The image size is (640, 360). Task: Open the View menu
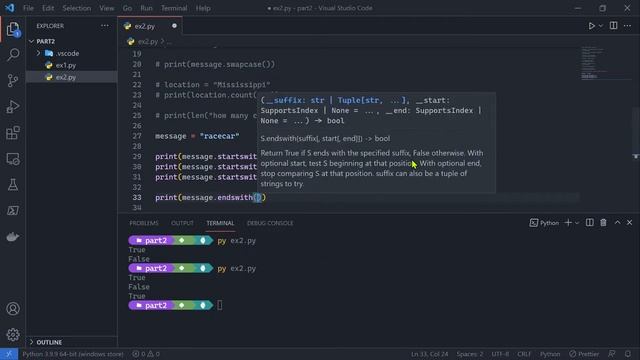click(107, 8)
